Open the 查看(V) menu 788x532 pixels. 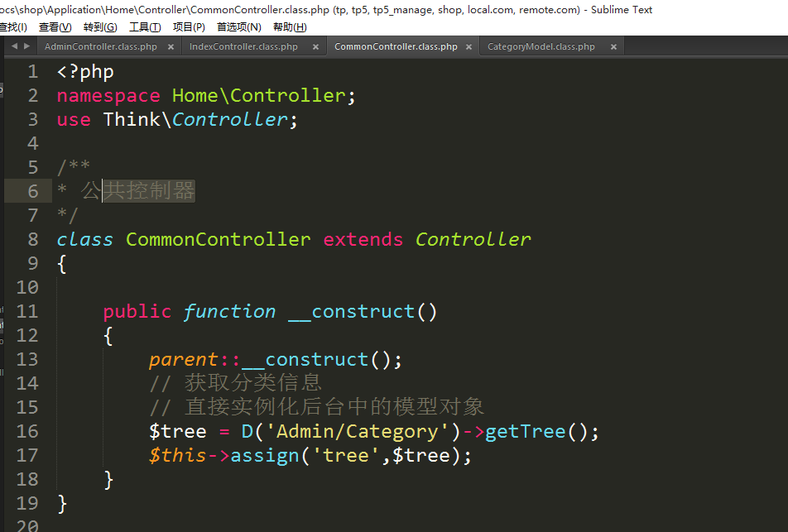55,27
